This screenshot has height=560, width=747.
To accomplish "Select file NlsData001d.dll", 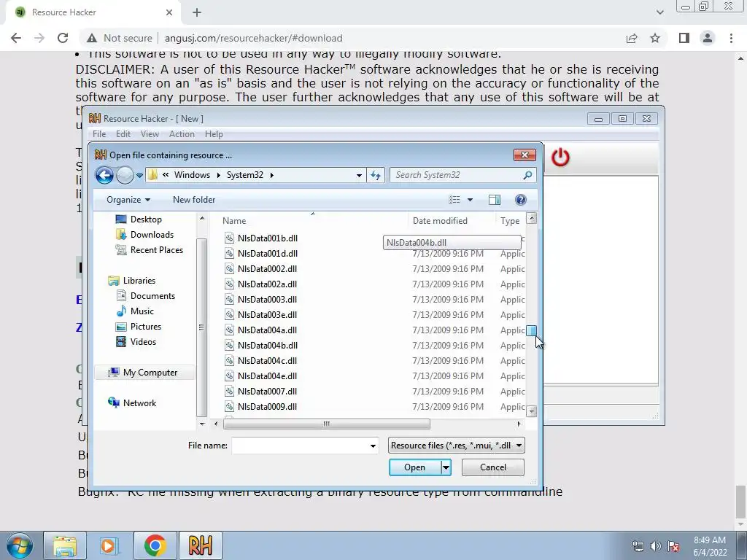I will [x=268, y=253].
